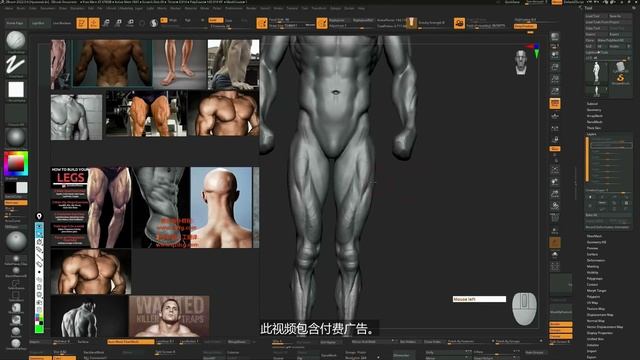Open the Preferences menu
Image resolution: width=640 pixels, height=360 pixels.
click(234, 8)
